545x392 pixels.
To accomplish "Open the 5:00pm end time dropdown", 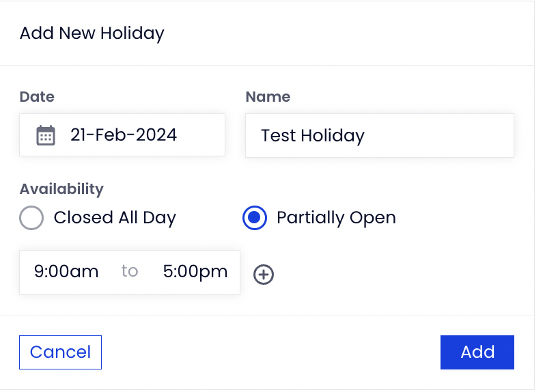I will pyautogui.click(x=195, y=271).
